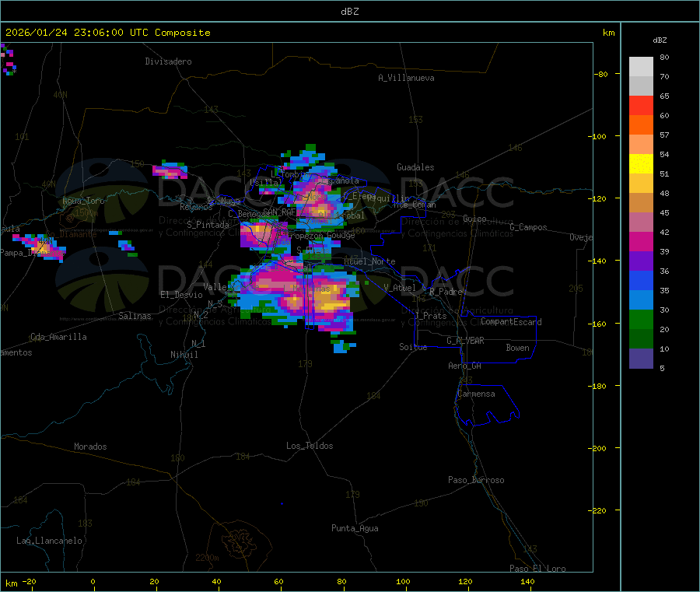Click the G_ALVEAR map label
Viewport: 700px width, 592px height.
click(x=465, y=341)
